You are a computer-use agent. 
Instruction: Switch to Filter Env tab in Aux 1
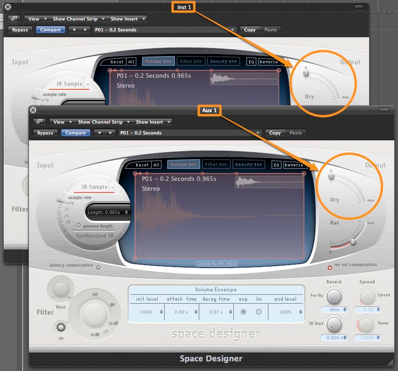pos(216,164)
